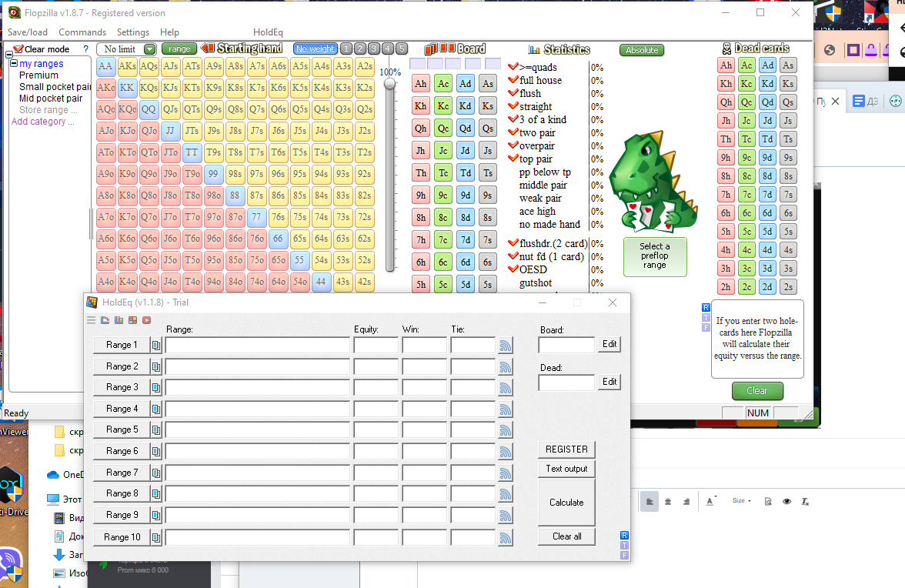The height and width of the screenshot is (588, 905).
Task: Open the HoldEq menu in Flopzilla
Action: pos(268,32)
